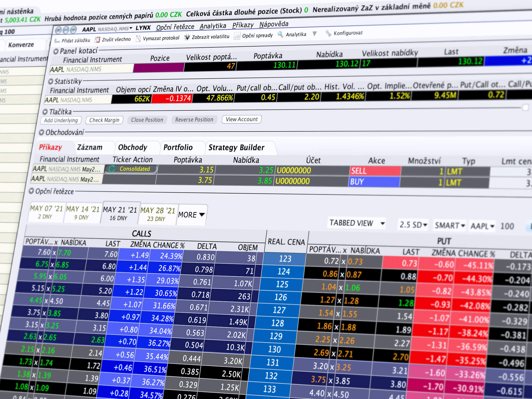
Task: Click the 130.12 Nabídka quote cell
Action: [329, 64]
